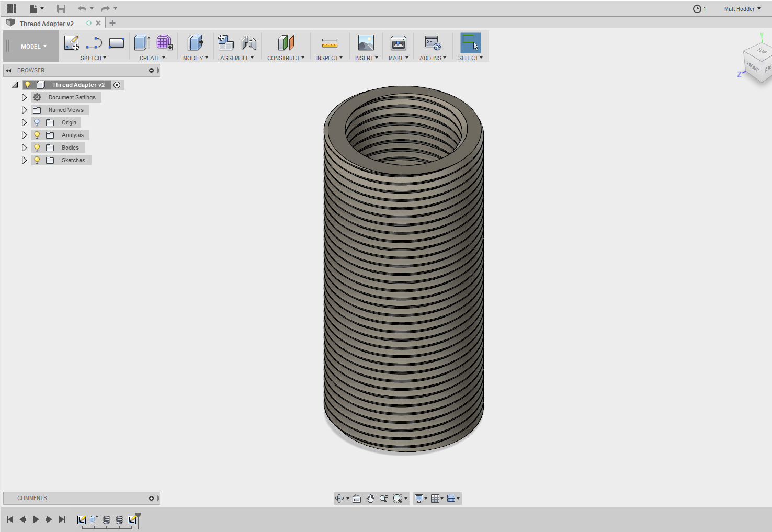Expand the Named Views folder

24,110
